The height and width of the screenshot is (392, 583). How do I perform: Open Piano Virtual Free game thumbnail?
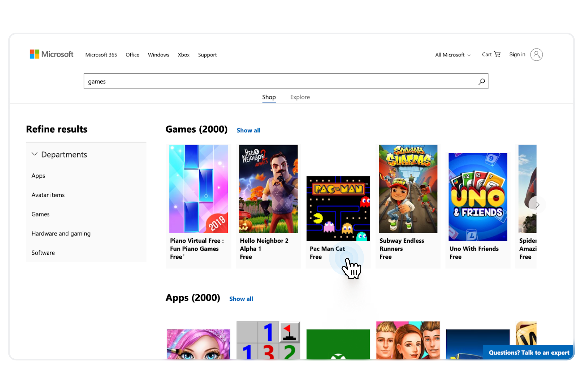tap(199, 189)
